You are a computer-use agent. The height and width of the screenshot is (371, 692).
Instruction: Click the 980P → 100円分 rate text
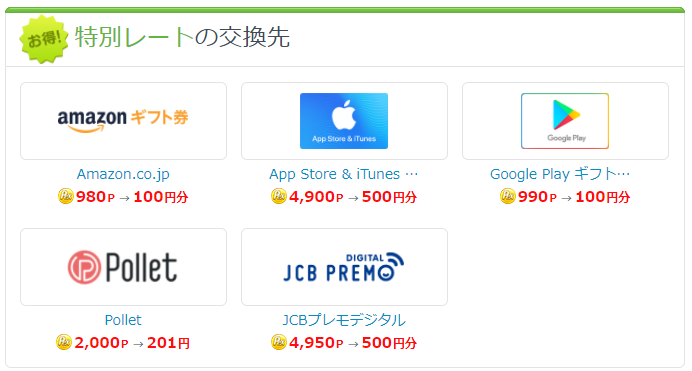(132, 197)
